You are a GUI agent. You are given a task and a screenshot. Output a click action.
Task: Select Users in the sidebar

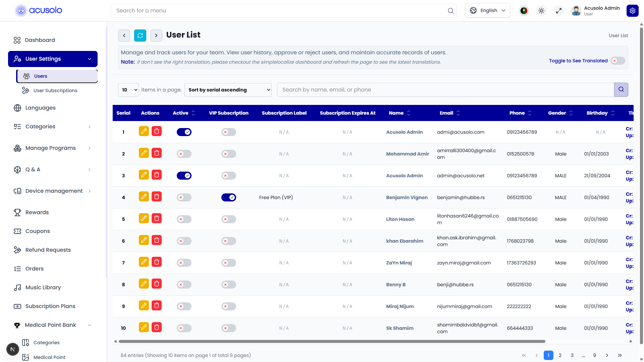pos(57,76)
